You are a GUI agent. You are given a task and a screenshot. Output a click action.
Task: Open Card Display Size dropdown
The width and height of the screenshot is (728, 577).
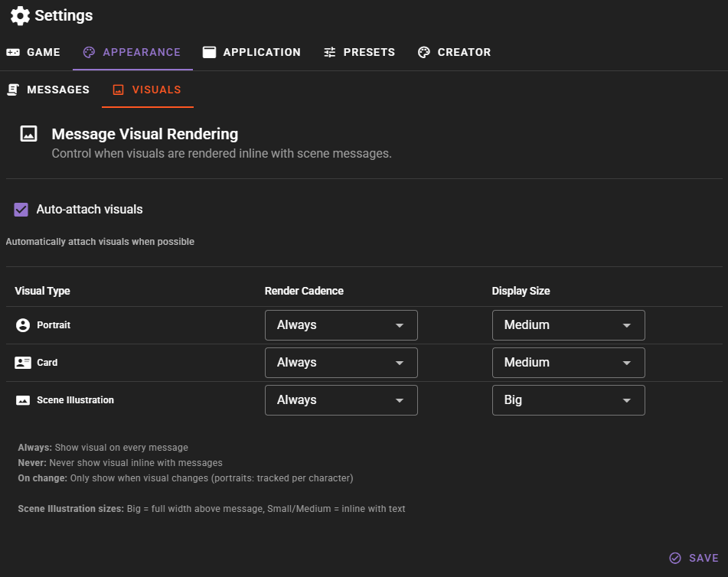point(568,363)
